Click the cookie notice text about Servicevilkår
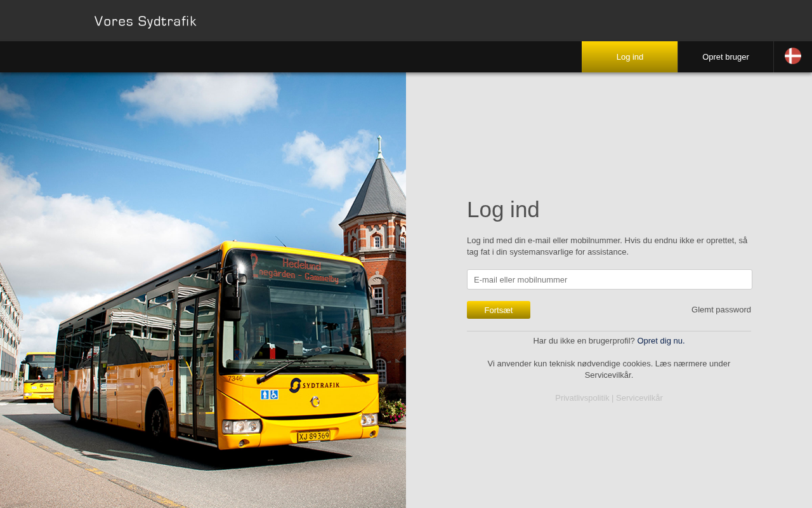Image resolution: width=812 pixels, height=508 pixels. 609,370
